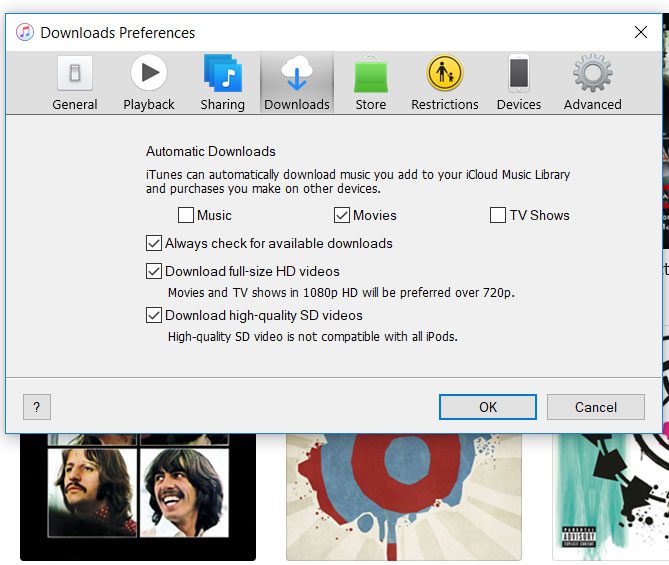Open Advanced gear preferences
The height and width of the screenshot is (565, 669).
[x=592, y=82]
